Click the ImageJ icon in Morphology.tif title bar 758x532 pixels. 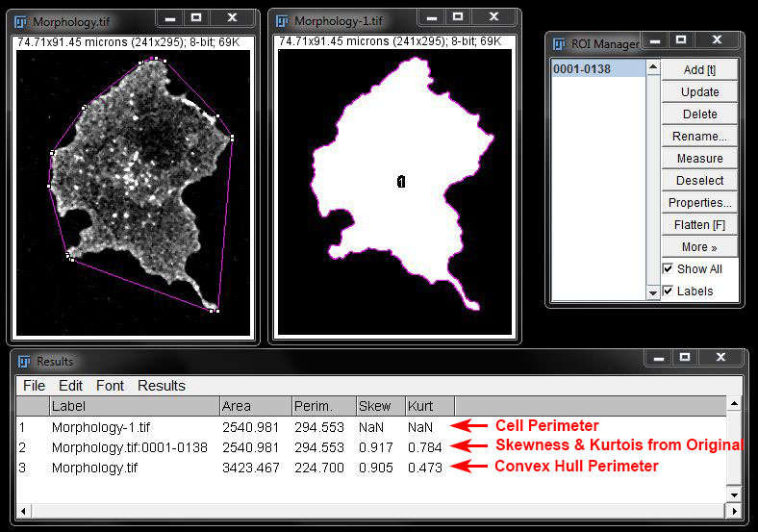20,22
